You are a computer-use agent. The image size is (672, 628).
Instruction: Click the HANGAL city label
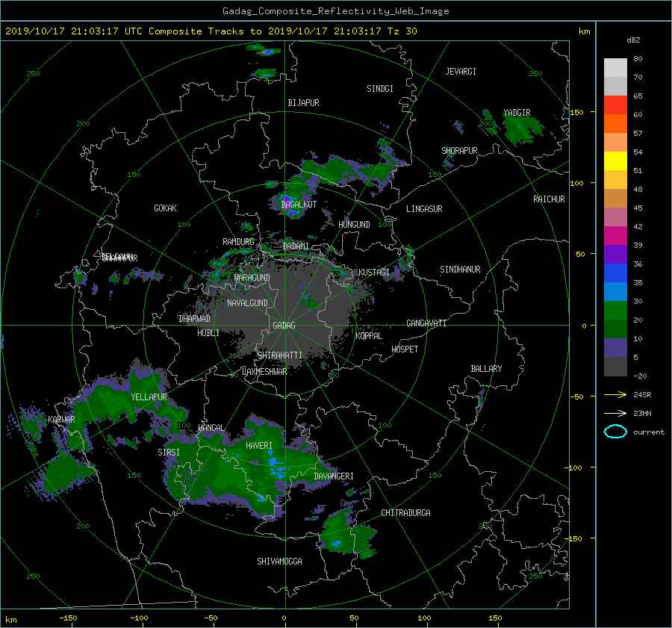click(211, 428)
